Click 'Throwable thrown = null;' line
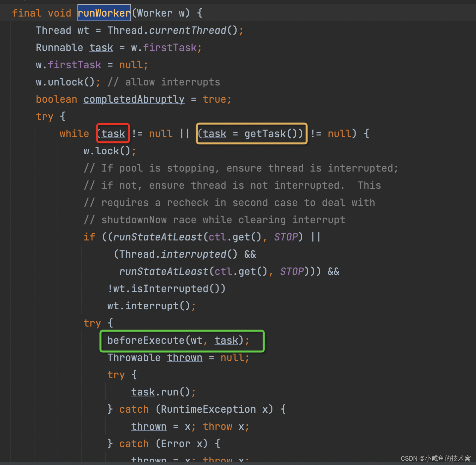The height and width of the screenshot is (465, 476). tap(178, 358)
